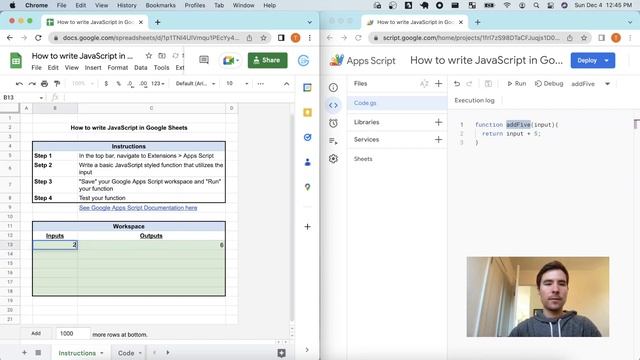Add a service with the plus icon

[438, 140]
